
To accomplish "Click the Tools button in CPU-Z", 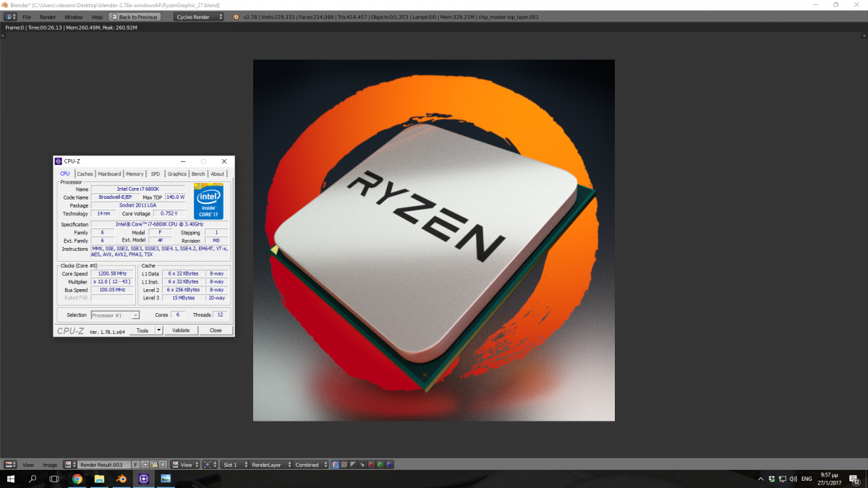I will pyautogui.click(x=142, y=330).
